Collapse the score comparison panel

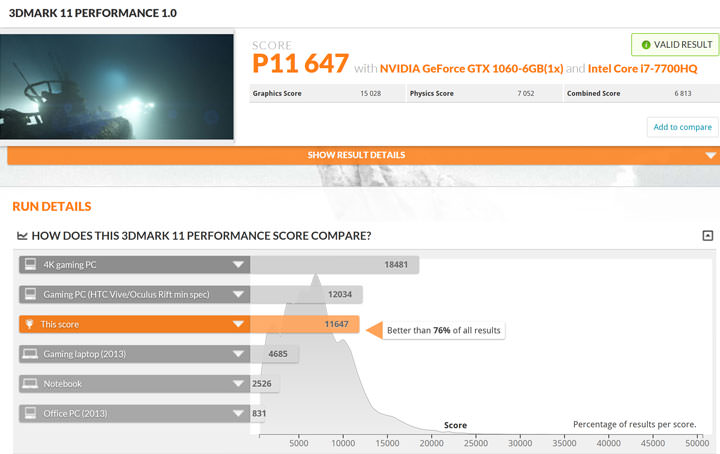(707, 236)
